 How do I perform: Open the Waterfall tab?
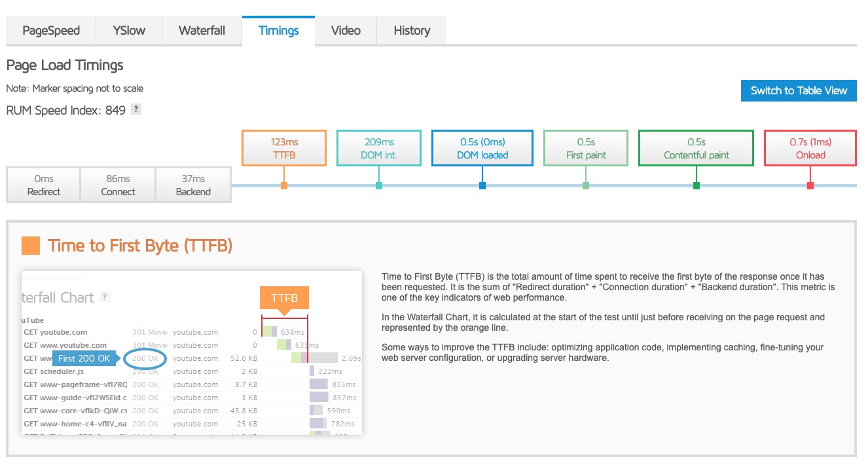tap(202, 31)
